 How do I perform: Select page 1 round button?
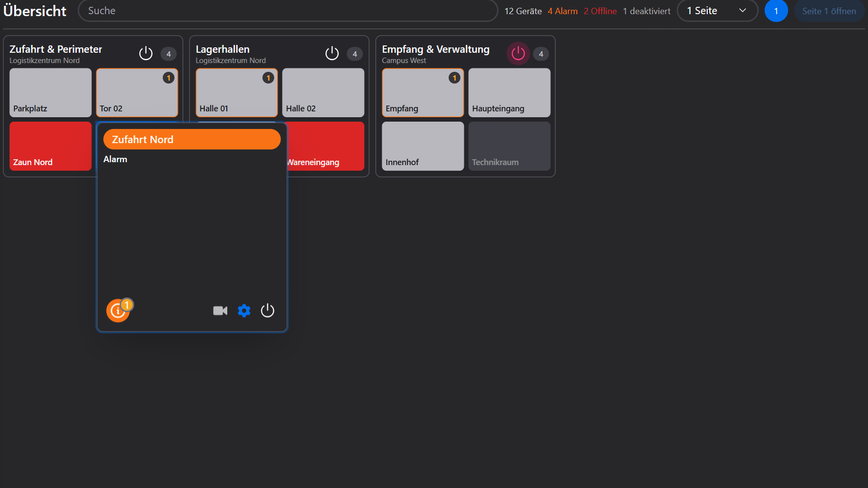[776, 11]
